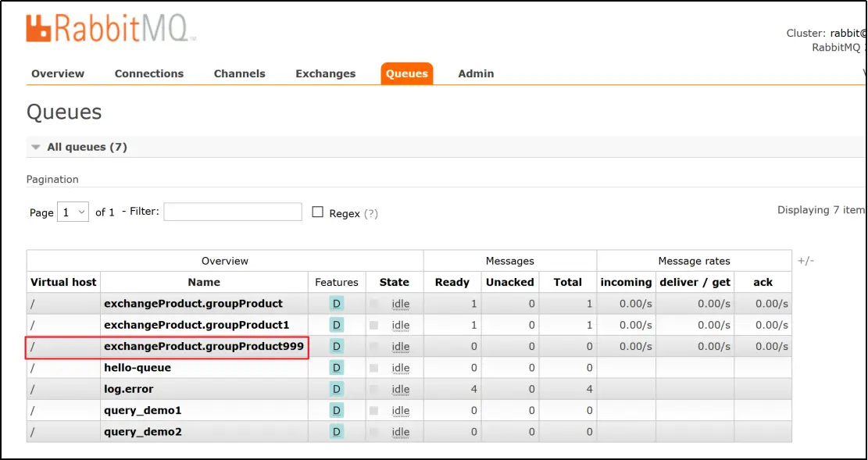Click idle state of query_demo2 row

pos(401,432)
